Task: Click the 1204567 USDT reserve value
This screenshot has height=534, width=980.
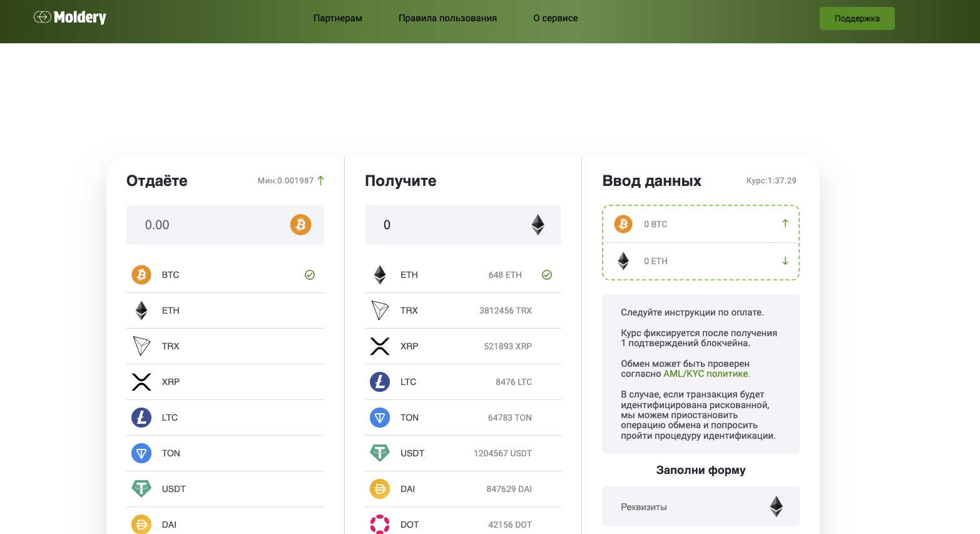Action: point(503,453)
